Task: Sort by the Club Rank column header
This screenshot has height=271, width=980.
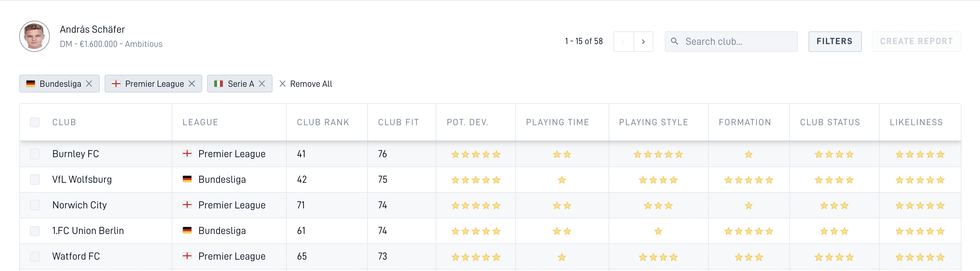Action: coord(323,122)
